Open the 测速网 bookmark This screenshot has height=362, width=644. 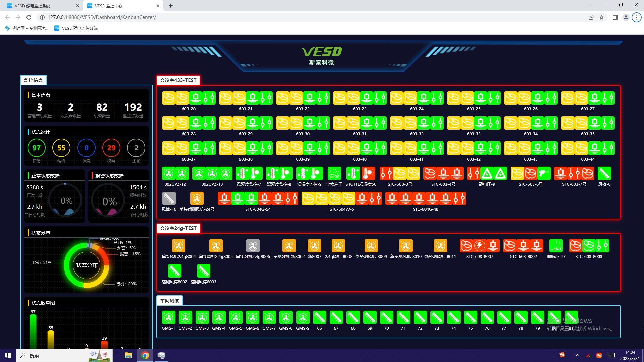pos(26,28)
